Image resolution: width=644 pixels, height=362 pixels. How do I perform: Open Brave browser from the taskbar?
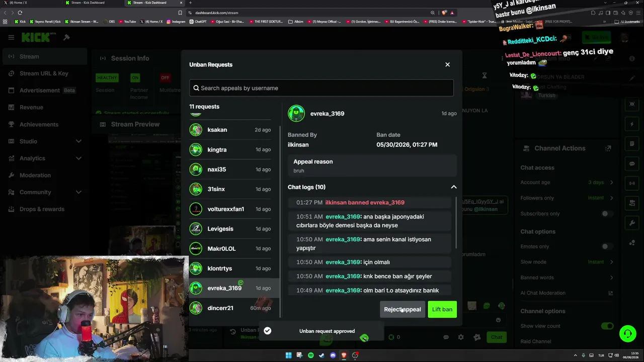[x=344, y=355]
